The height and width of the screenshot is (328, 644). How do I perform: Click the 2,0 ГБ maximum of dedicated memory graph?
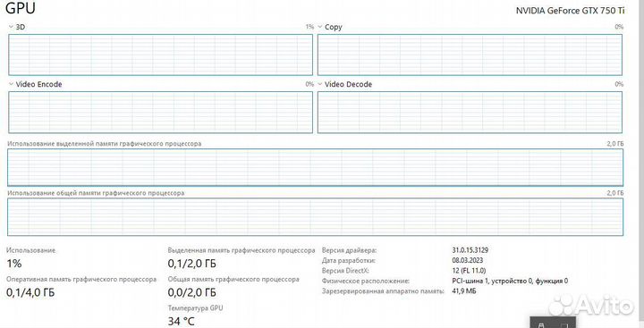(615, 144)
